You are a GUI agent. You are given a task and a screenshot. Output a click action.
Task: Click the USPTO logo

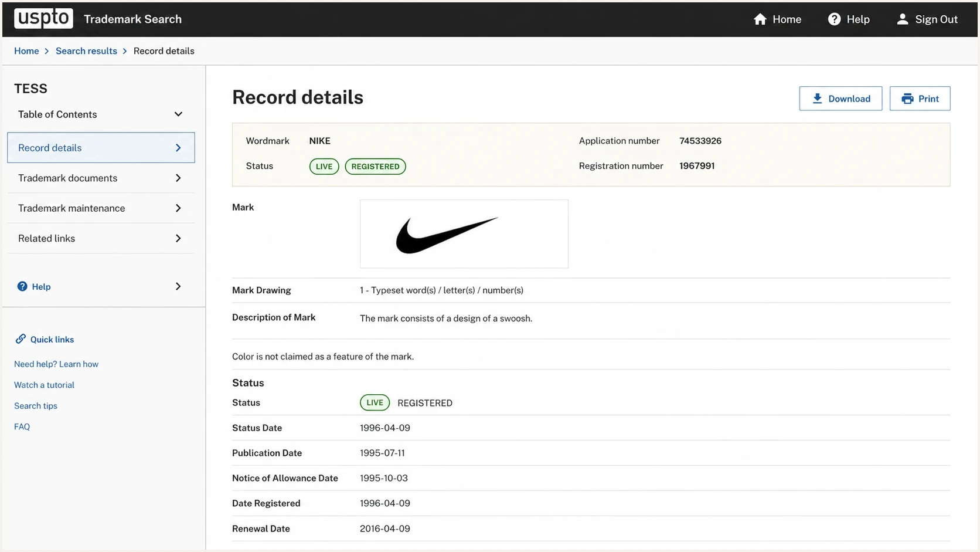44,19
